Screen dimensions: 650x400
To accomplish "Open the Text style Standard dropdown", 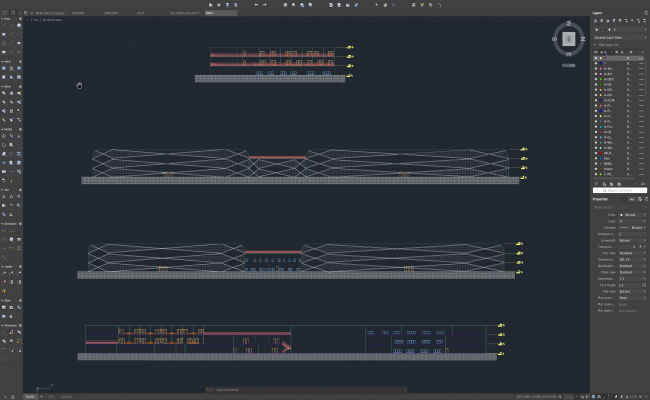I will click(629, 253).
